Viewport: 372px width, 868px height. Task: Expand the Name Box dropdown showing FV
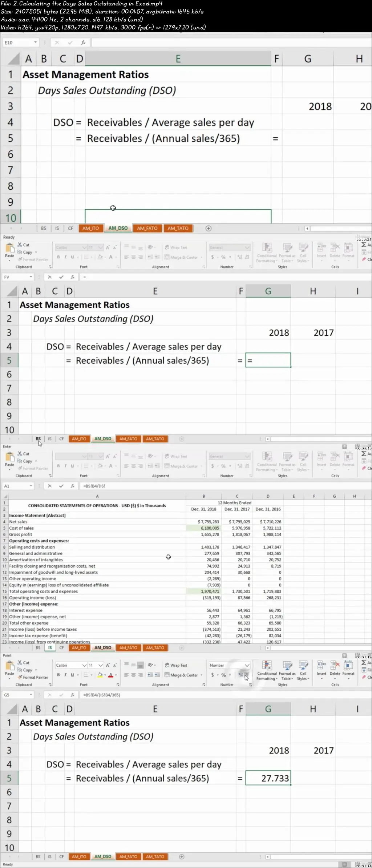[31, 277]
